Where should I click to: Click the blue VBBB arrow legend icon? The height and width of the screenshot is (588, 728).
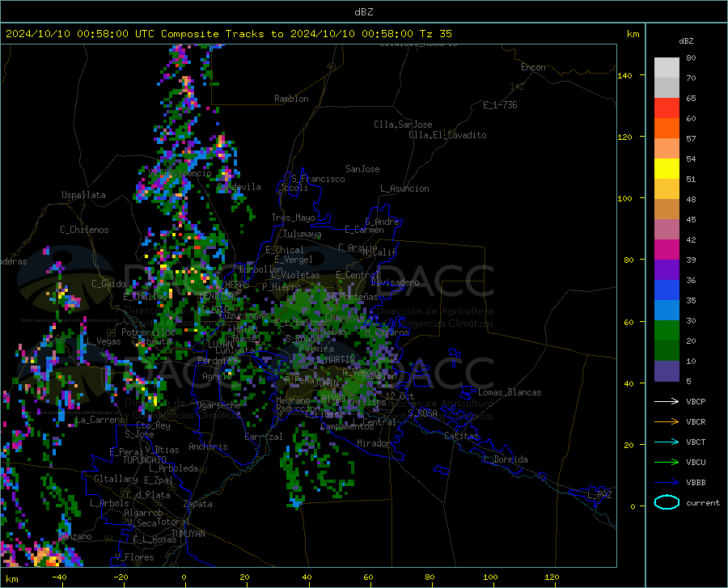667,483
